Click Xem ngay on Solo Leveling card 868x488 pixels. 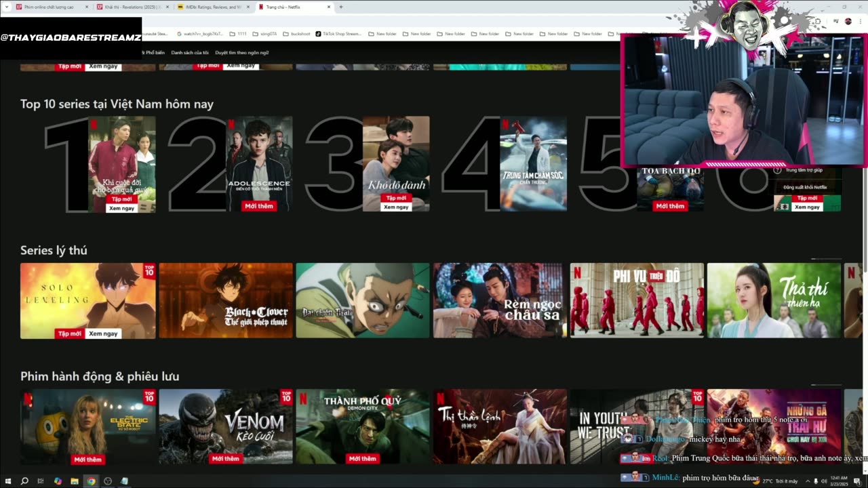click(x=103, y=333)
